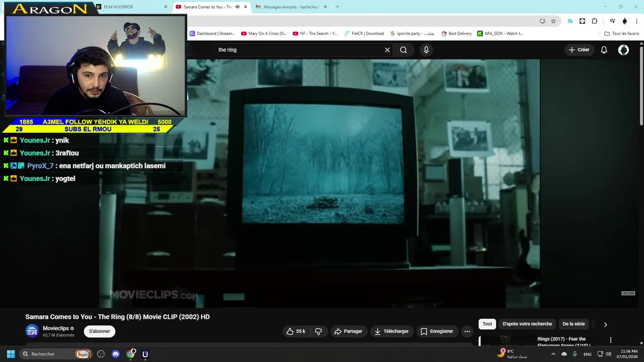Open the FileCR | Download bookmark
Image resolution: width=644 pixels, height=362 pixels.
click(364, 34)
